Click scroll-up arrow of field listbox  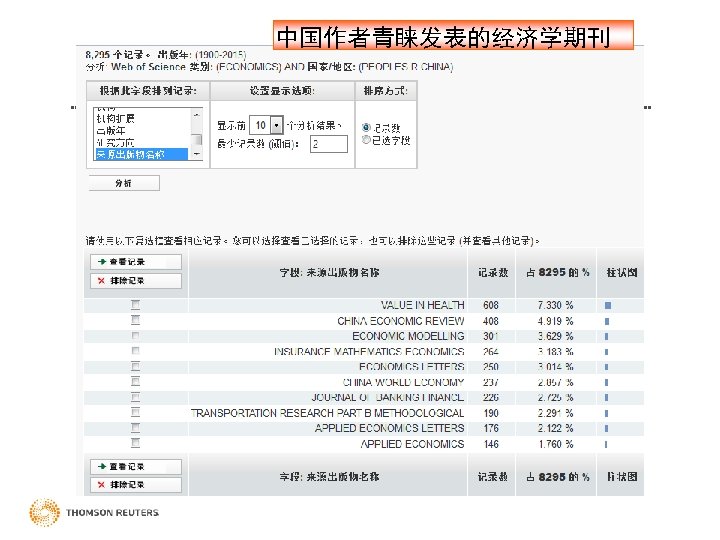coord(197,114)
